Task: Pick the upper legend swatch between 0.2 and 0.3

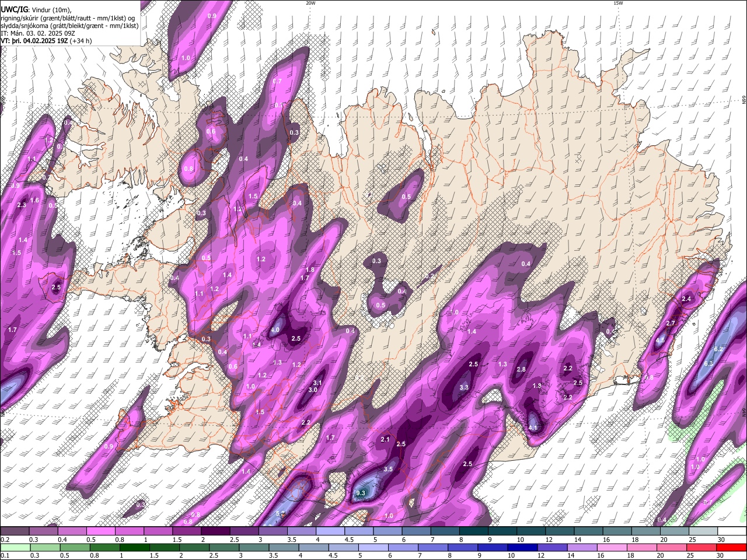Action: click(15, 531)
